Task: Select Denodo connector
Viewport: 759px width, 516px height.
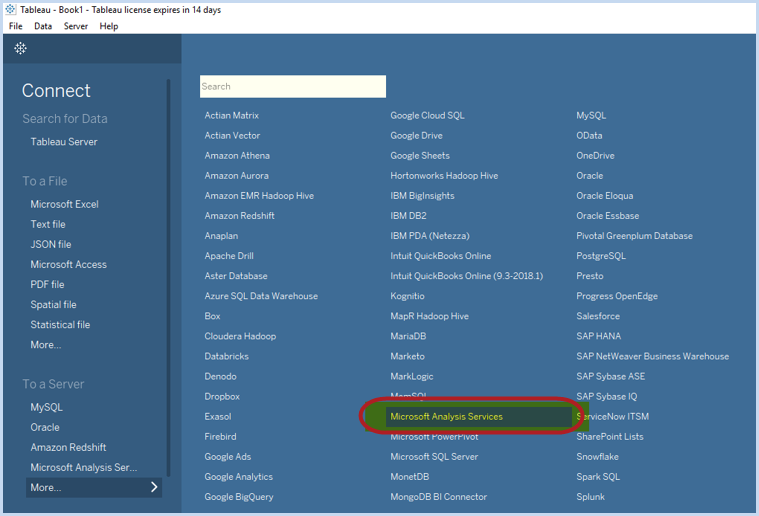Action: [x=220, y=376]
